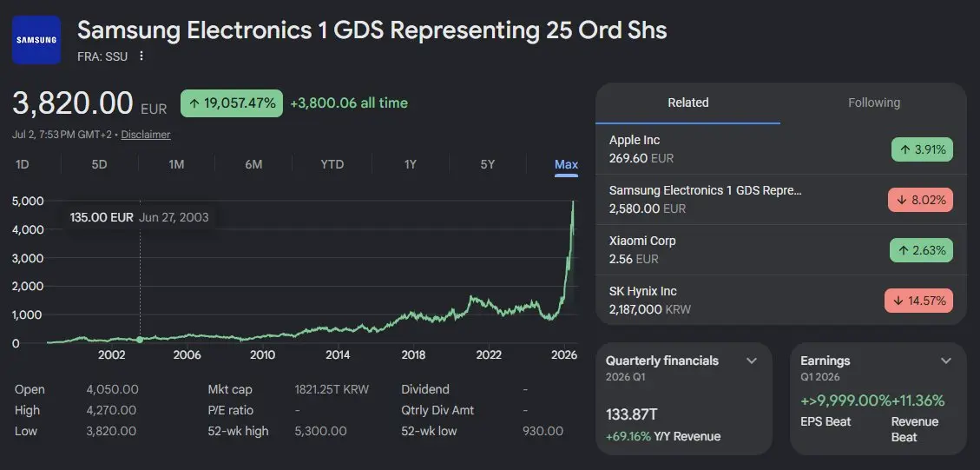980x470 pixels.
Task: Click the red 8.02% down badge
Action: (920, 201)
